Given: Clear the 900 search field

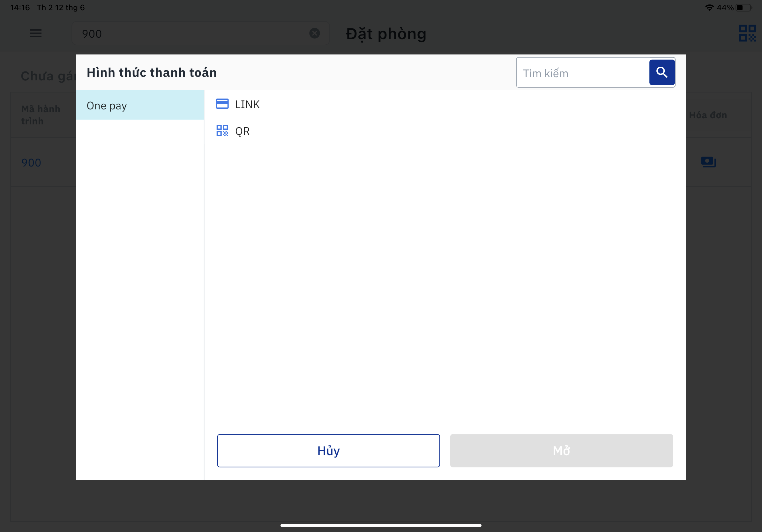Looking at the screenshot, I should click(x=314, y=33).
